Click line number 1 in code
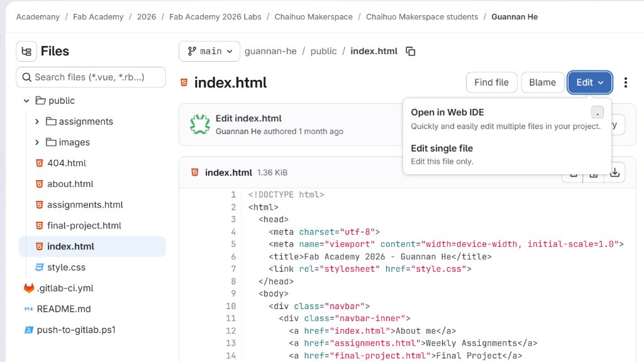 click(x=233, y=195)
